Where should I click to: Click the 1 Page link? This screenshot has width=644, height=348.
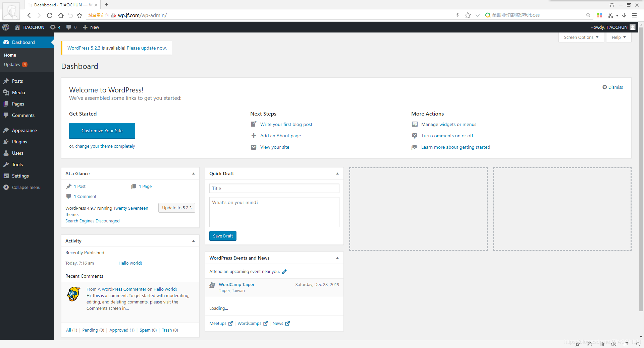pos(145,186)
